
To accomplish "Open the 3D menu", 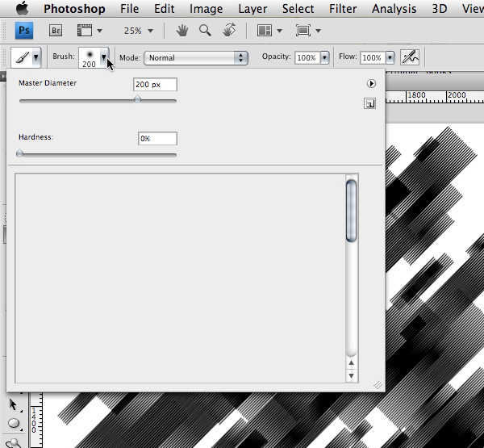I will click(440, 9).
